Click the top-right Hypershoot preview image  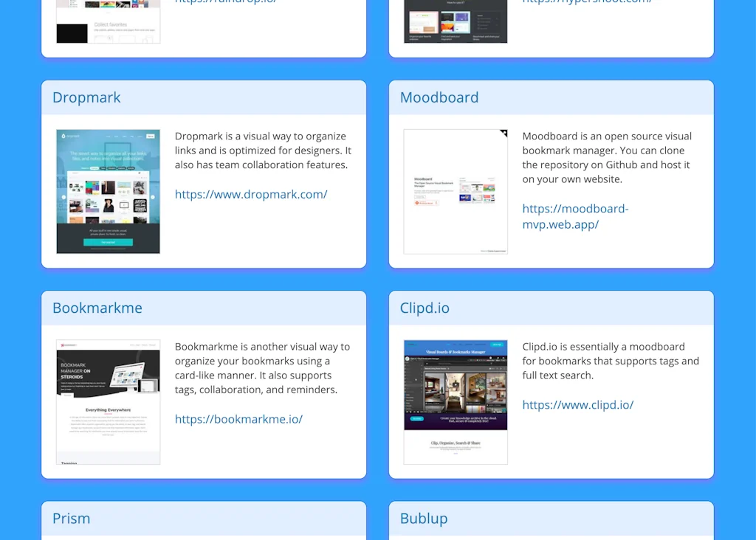pos(456,22)
